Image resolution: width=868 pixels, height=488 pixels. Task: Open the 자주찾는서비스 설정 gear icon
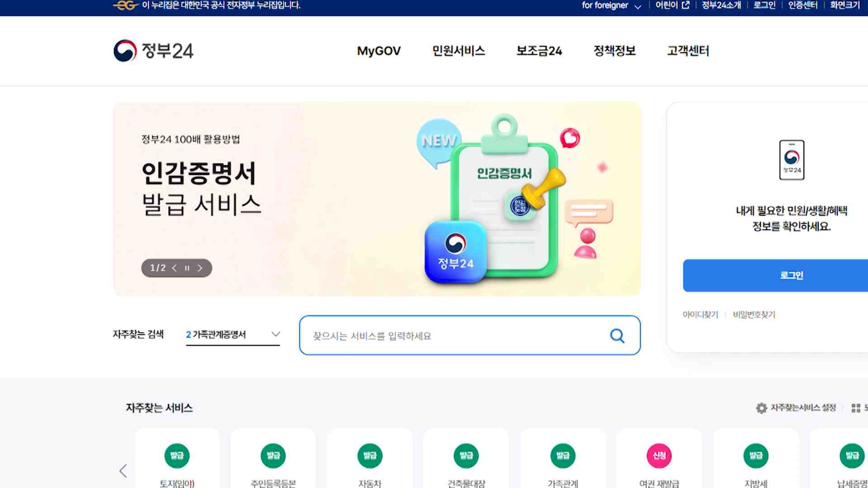point(761,408)
